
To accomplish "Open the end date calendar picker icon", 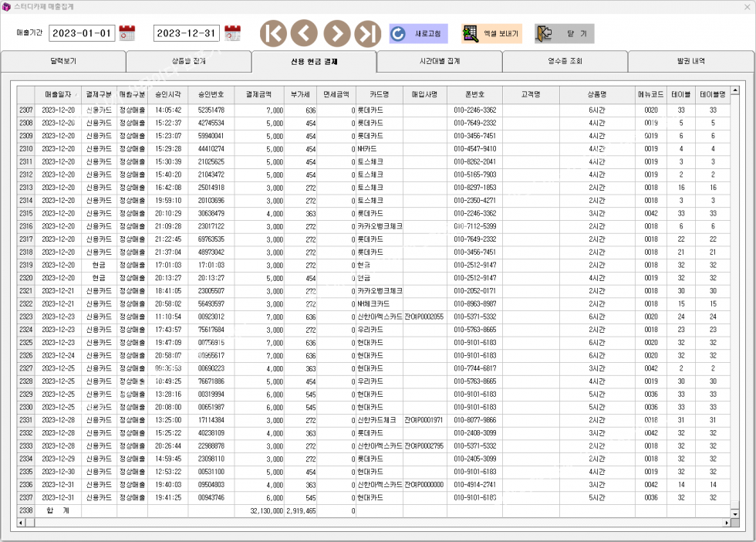I will [232, 33].
